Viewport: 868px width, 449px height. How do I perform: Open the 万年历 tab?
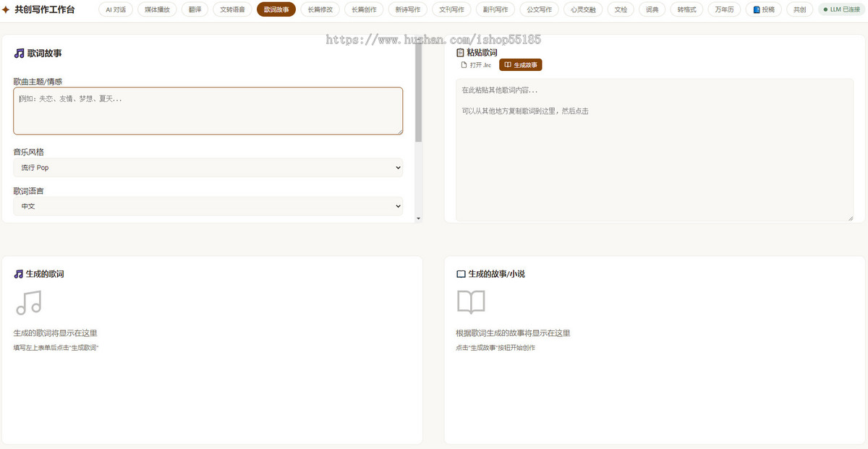tap(724, 10)
